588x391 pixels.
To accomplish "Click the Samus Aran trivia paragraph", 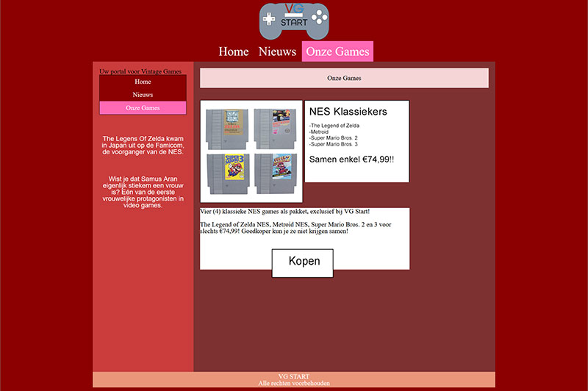I will tap(143, 192).
